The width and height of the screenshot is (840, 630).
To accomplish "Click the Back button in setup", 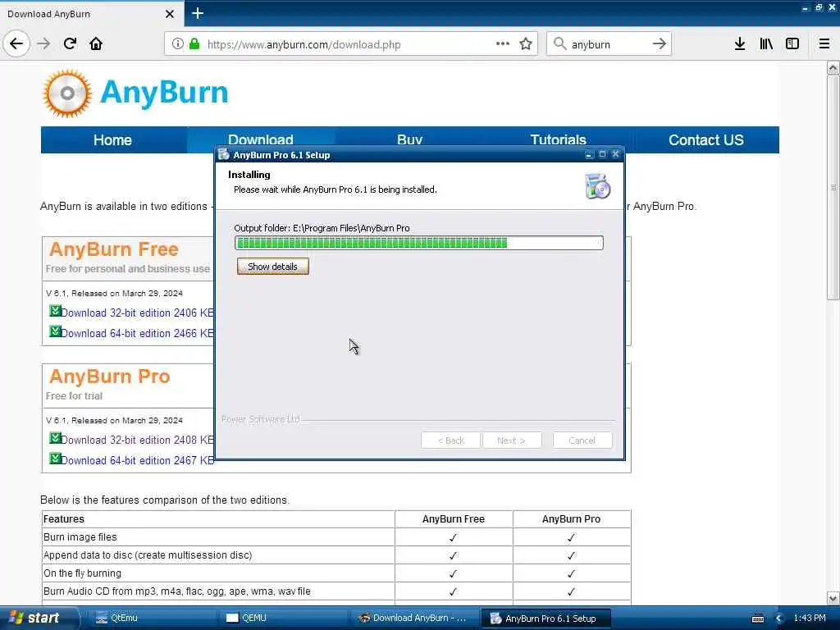I will point(450,441).
